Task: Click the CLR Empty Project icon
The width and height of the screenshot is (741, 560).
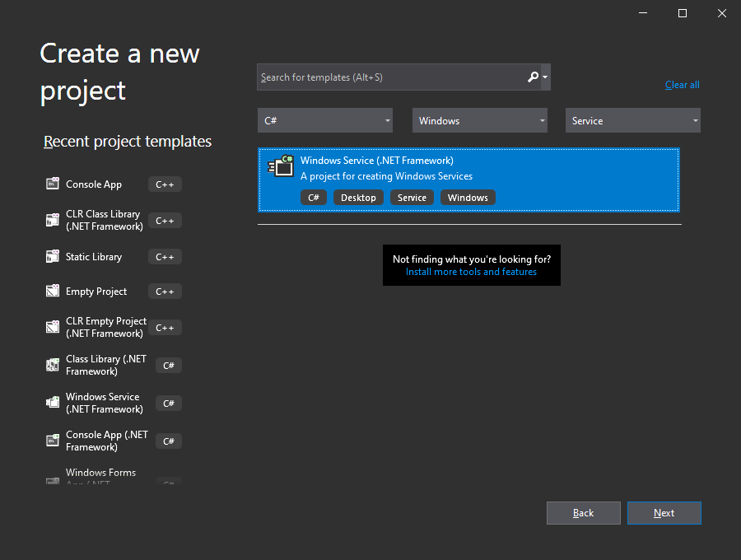Action: coord(53,327)
